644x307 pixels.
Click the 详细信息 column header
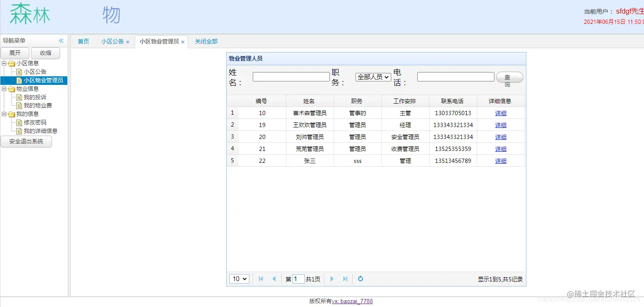[501, 101]
